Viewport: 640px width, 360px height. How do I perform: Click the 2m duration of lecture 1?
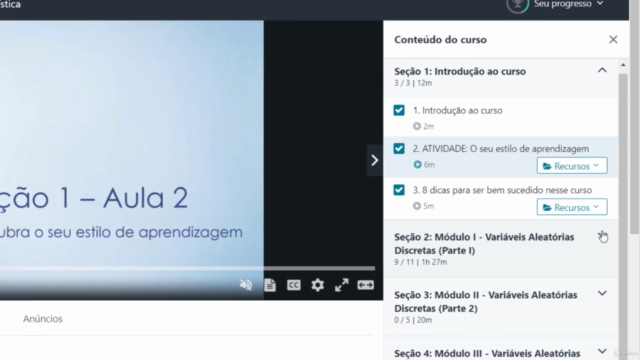point(424,127)
